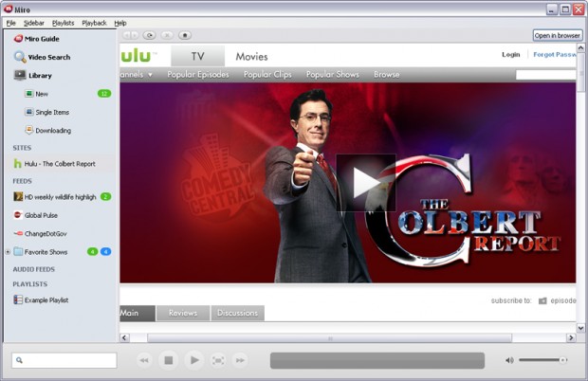Click the playback progress bar
This screenshot has width=588, height=381.
(377, 360)
